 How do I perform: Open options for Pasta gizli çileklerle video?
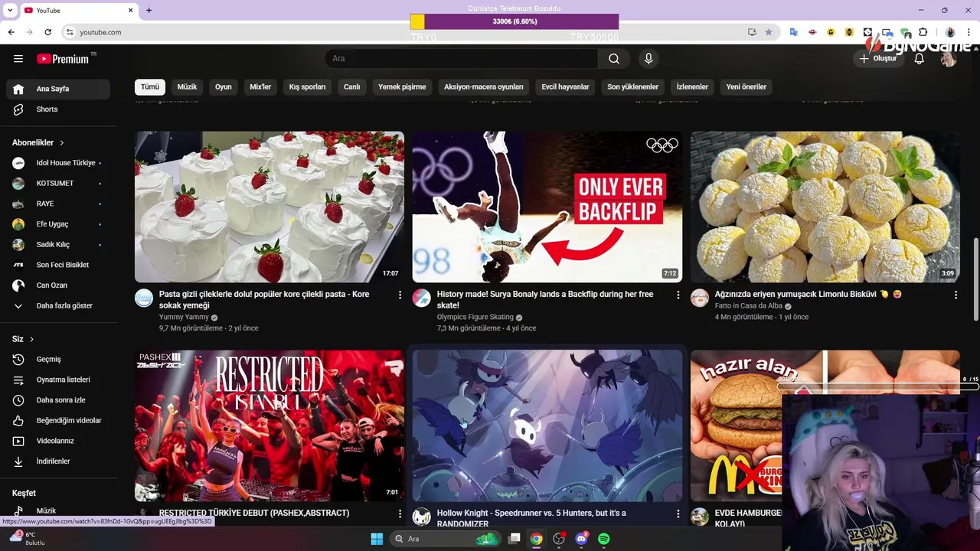400,295
